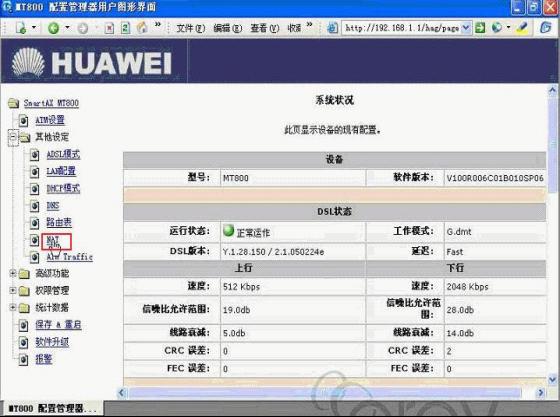Click the Stop loading icon in toolbar
This screenshot has height=417, width=560.
point(110,28)
